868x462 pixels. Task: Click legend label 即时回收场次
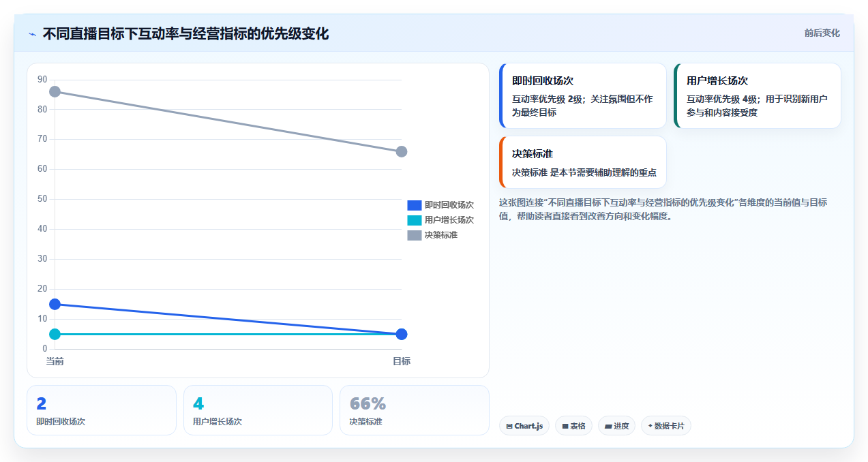tap(449, 205)
